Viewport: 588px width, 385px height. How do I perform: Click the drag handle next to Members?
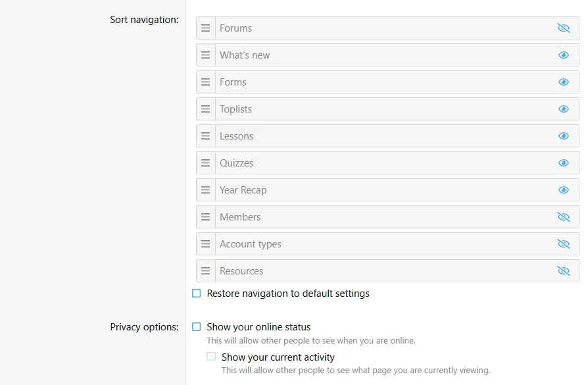[x=205, y=217]
